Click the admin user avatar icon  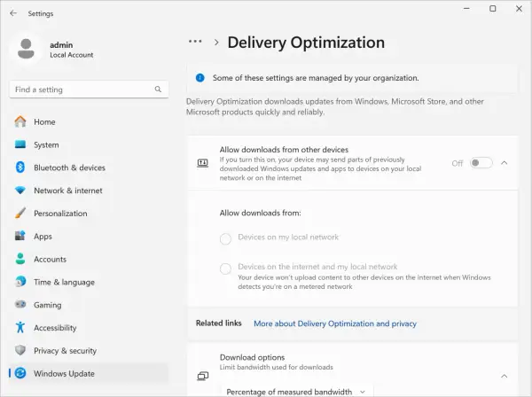pyautogui.click(x=26, y=49)
